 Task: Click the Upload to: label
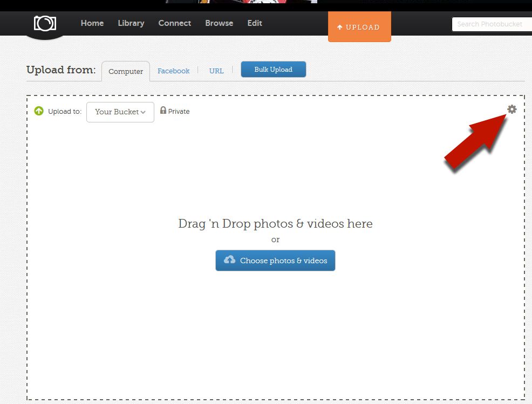(65, 111)
